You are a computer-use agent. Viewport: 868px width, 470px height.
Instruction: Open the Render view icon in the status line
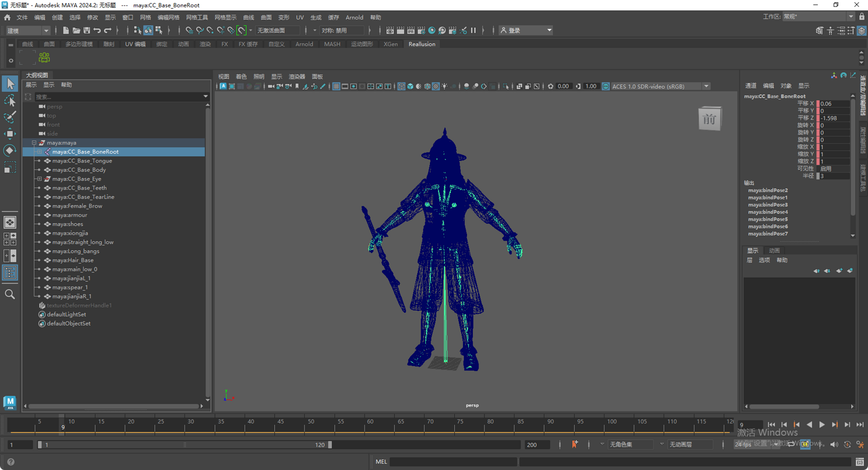[x=390, y=30]
